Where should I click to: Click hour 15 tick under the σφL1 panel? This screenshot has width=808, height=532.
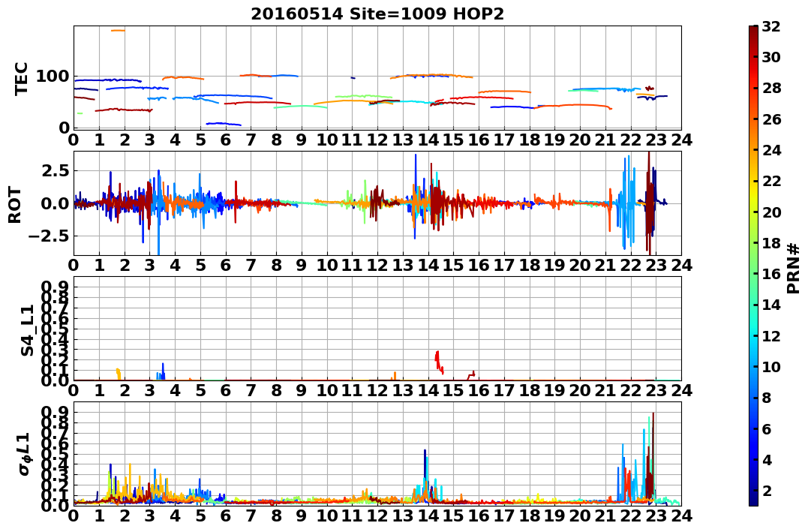[x=453, y=515]
